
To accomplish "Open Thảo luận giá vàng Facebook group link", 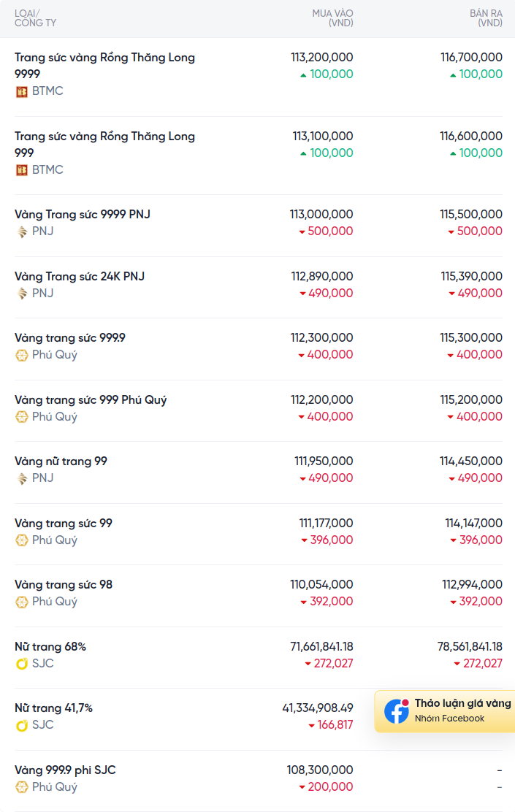I will pos(445,711).
